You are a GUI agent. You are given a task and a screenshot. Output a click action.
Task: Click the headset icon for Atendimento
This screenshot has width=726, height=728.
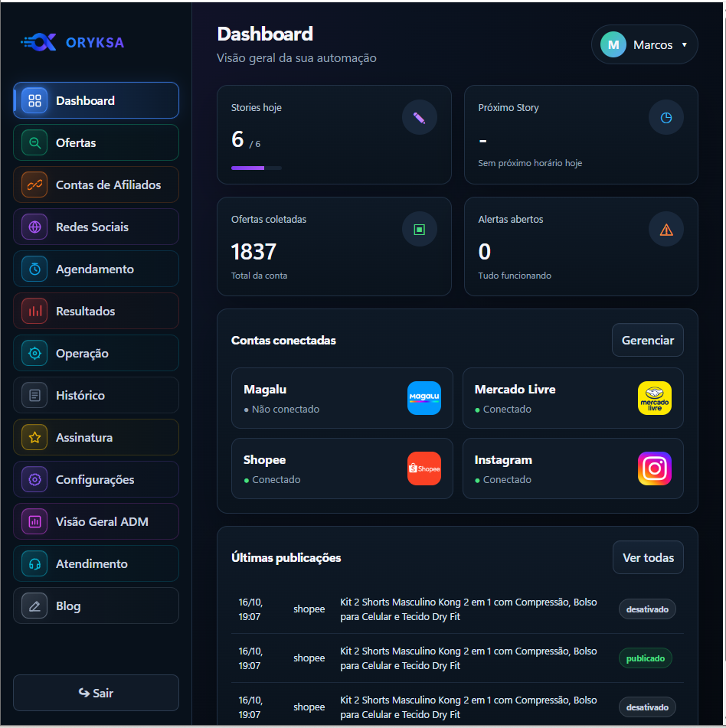(34, 563)
